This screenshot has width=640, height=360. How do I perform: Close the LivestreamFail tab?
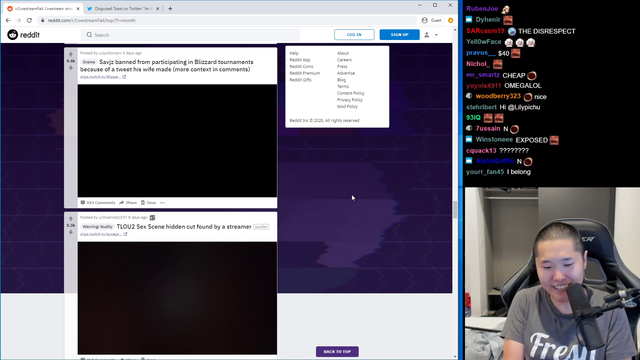(78, 9)
